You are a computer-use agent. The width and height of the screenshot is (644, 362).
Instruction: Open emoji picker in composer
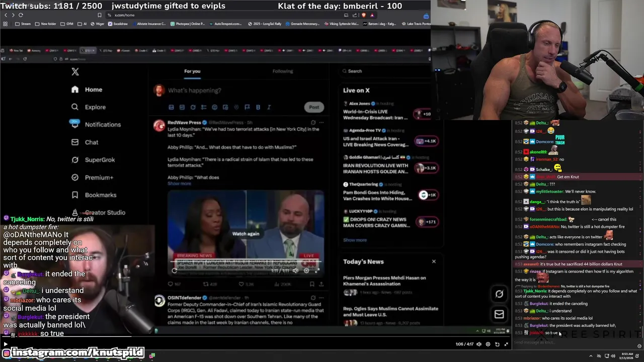coord(214,107)
